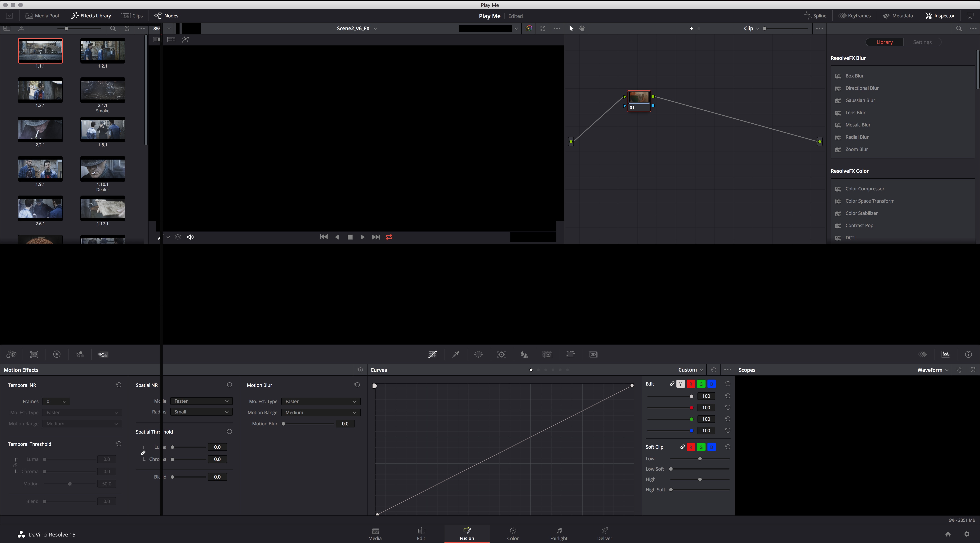980x543 pixels.
Task: Toggle the blue Edit curve channel
Action: (711, 384)
